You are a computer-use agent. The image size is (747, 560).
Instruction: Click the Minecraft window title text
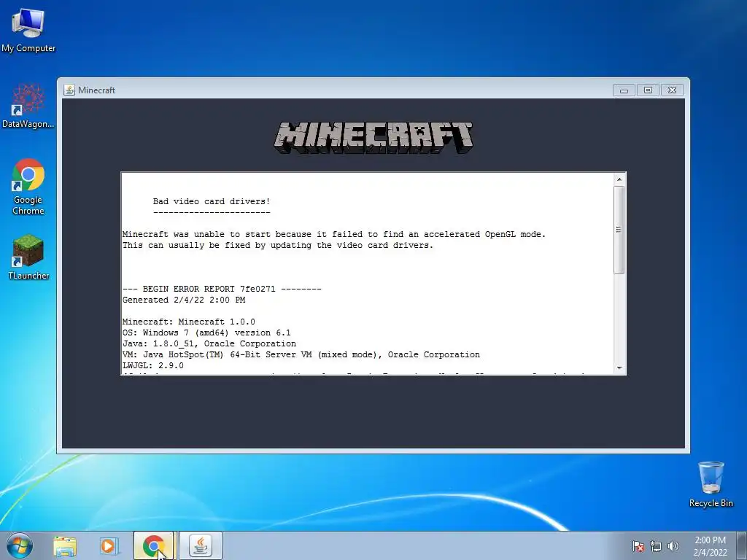97,90
